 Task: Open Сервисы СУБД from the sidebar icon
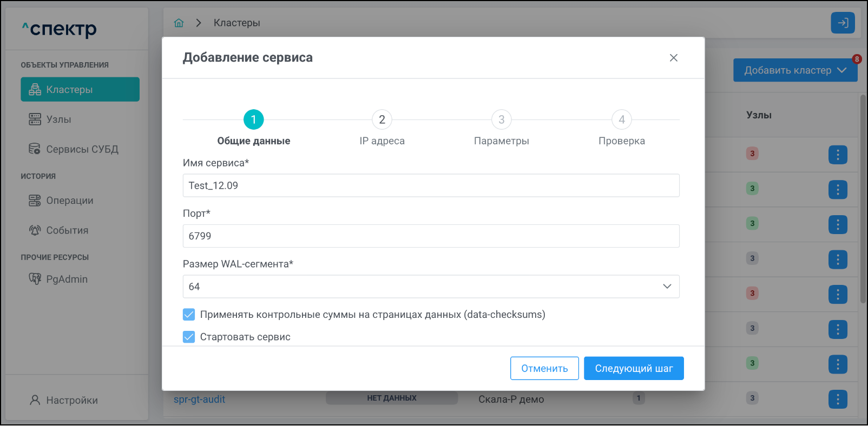[x=35, y=149]
